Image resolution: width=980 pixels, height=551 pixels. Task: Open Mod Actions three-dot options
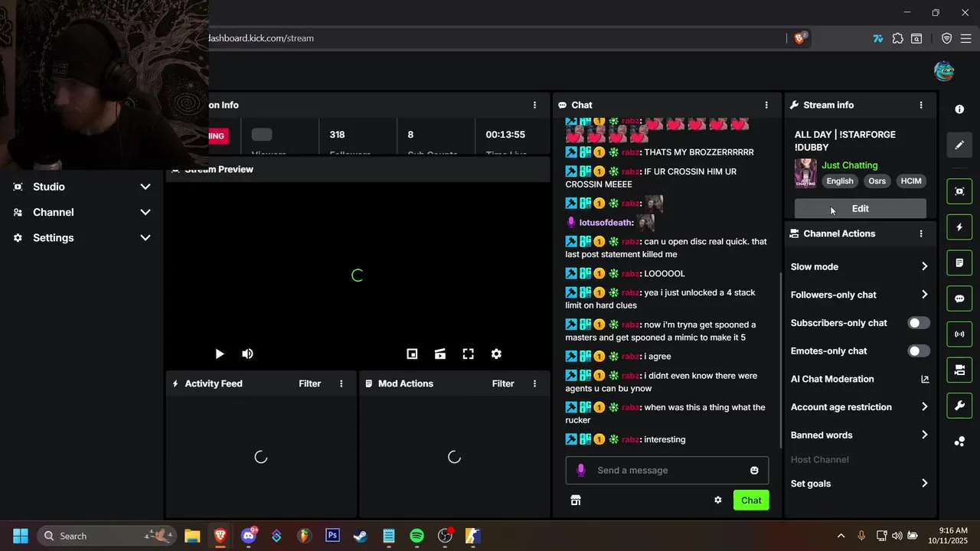(535, 383)
